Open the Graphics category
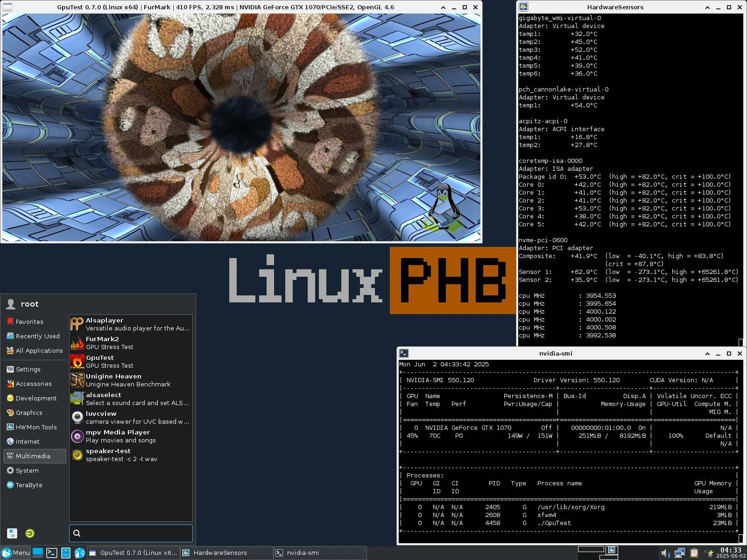The image size is (747, 560). (35, 413)
